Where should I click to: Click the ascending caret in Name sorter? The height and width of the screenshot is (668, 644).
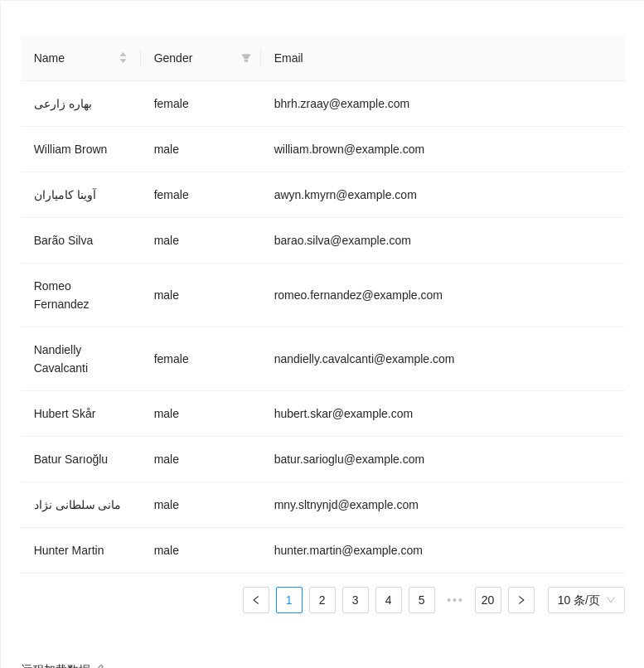pos(123,54)
